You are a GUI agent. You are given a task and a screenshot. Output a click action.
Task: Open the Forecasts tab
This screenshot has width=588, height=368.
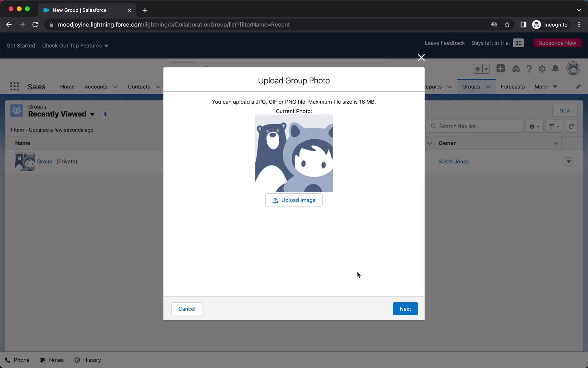pos(512,87)
